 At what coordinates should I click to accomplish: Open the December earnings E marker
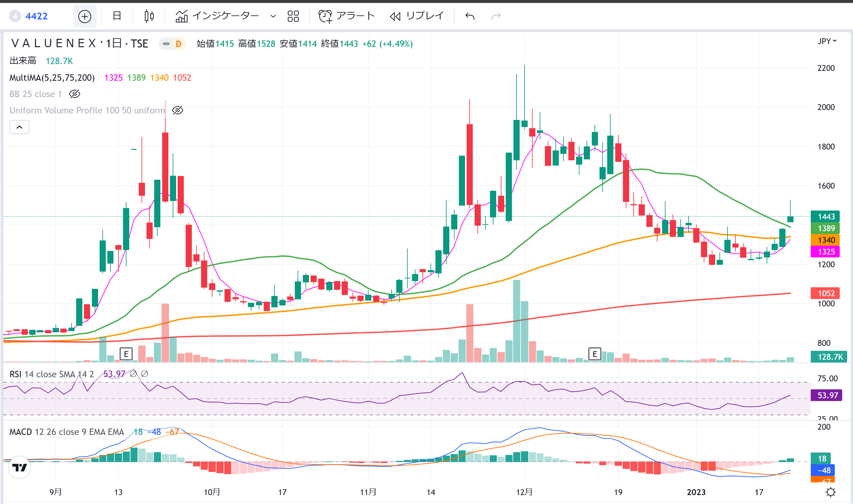tap(595, 354)
